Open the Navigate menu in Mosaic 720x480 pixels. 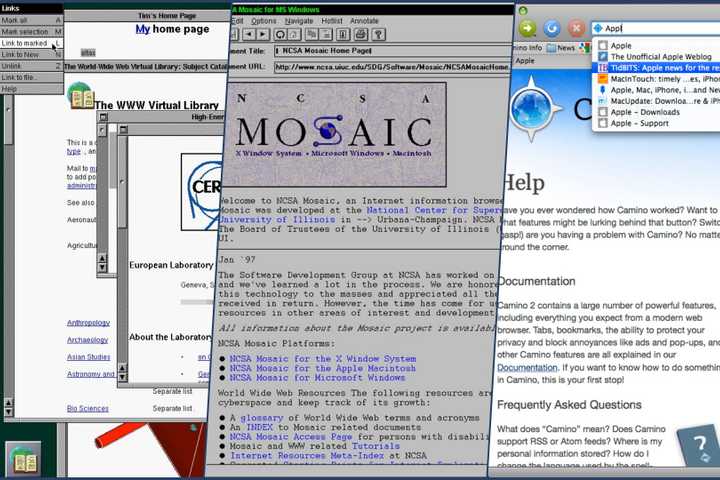point(299,21)
